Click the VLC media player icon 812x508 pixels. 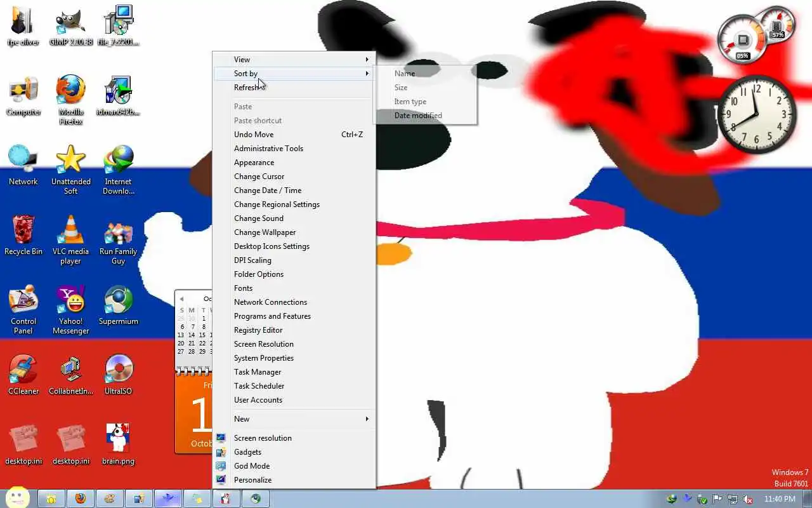[71, 239]
